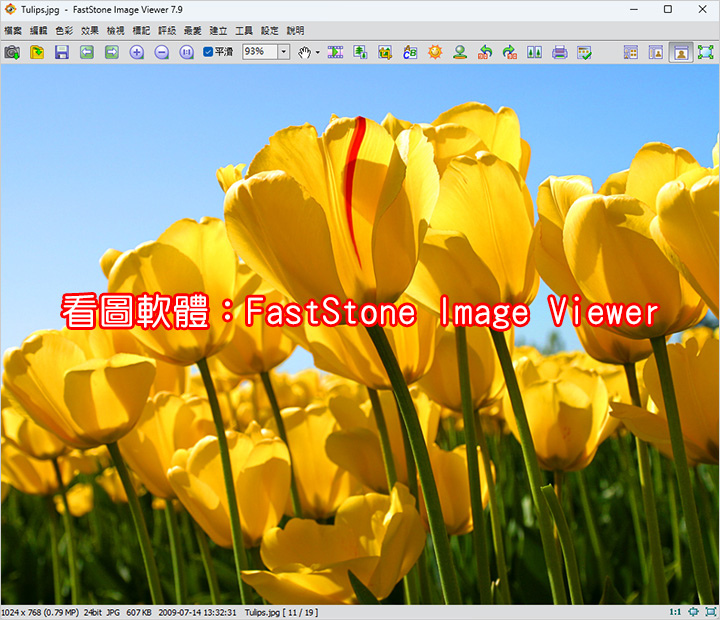The height and width of the screenshot is (620, 720).
Task: Click the 1:1 button in status bar
Action: pos(675,612)
